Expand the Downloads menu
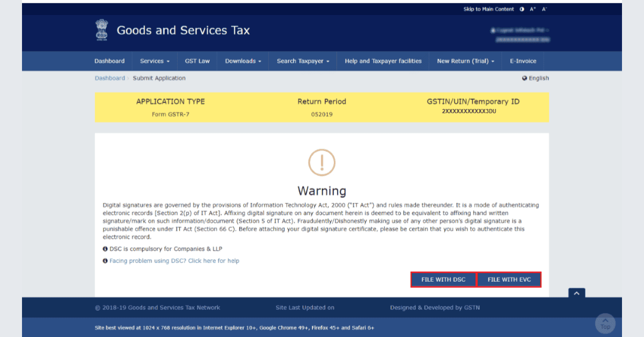This screenshot has width=644, height=337. click(243, 61)
